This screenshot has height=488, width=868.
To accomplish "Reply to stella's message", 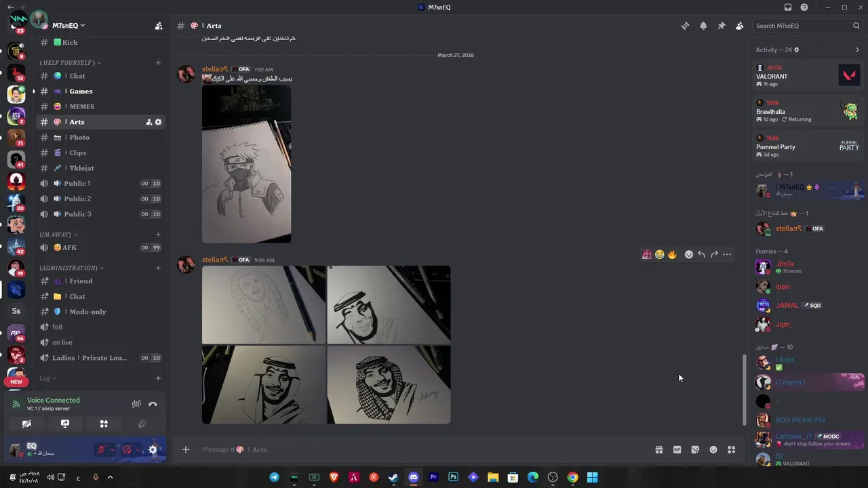I will (701, 255).
